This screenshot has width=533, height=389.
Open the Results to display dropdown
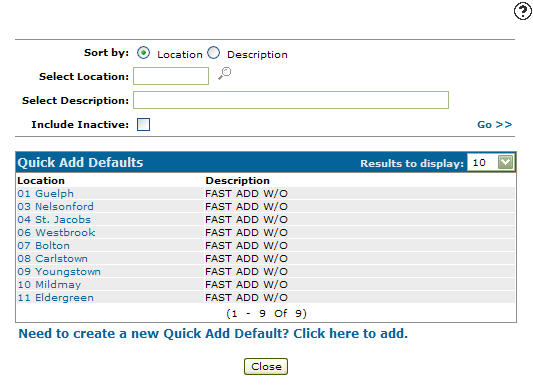(x=491, y=163)
